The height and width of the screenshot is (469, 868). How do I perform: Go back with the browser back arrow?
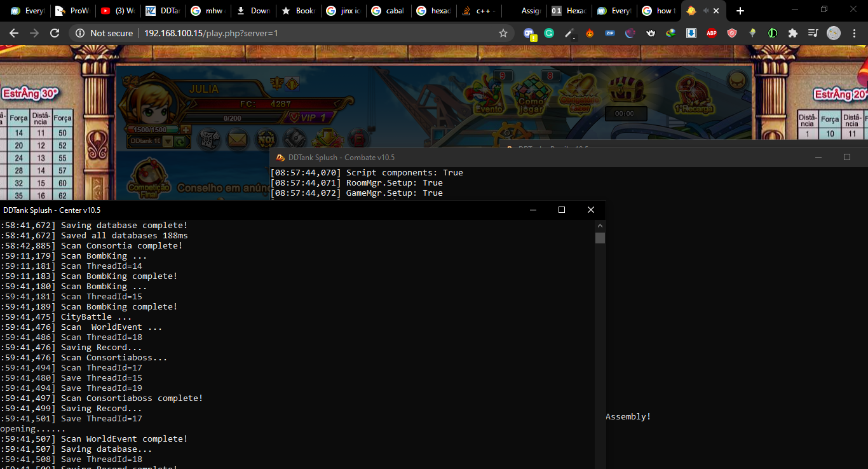pyautogui.click(x=14, y=33)
